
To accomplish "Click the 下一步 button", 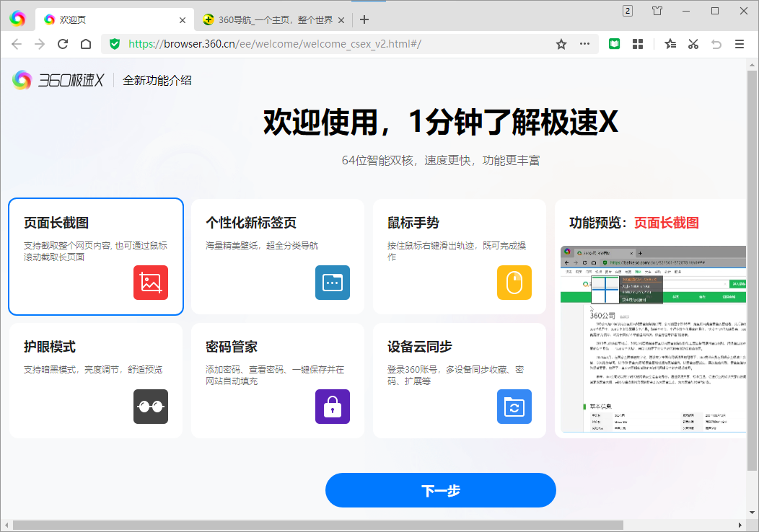I will click(441, 490).
